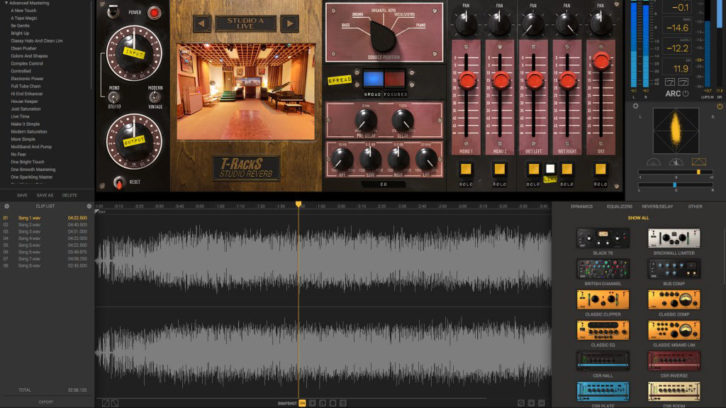Image resolution: width=726 pixels, height=408 pixels.
Task: Open the Other tab
Action: point(695,207)
